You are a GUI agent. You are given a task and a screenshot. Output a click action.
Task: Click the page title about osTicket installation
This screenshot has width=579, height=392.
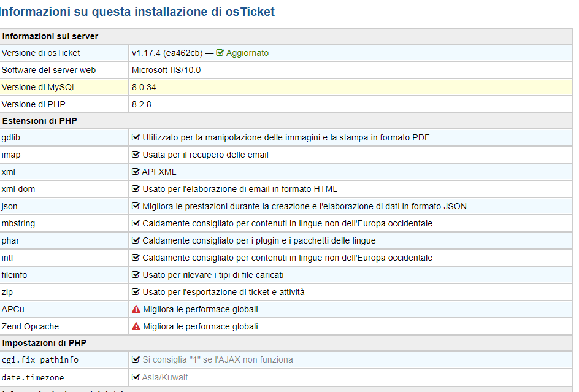pyautogui.click(x=137, y=12)
